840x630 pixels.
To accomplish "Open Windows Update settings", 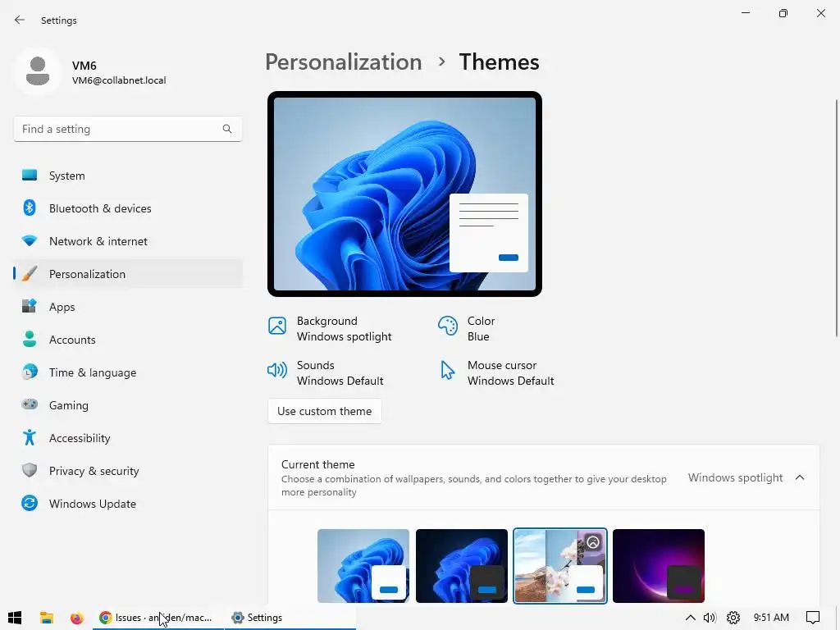I will tap(127, 504).
